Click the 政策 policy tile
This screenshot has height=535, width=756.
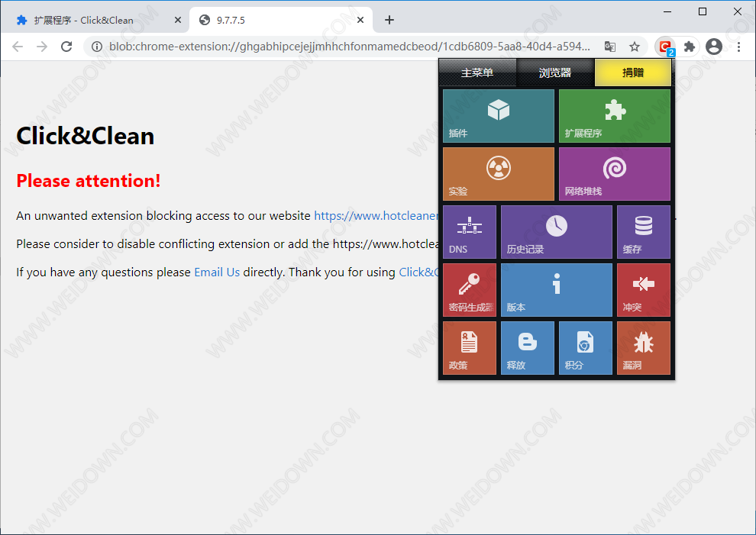tap(469, 348)
